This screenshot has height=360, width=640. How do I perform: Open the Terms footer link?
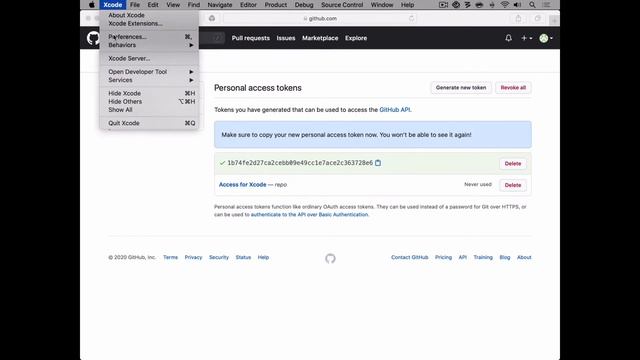coord(170,257)
